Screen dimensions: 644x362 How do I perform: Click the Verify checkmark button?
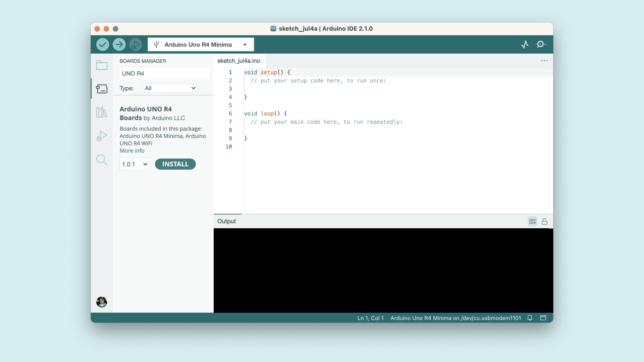pyautogui.click(x=103, y=45)
